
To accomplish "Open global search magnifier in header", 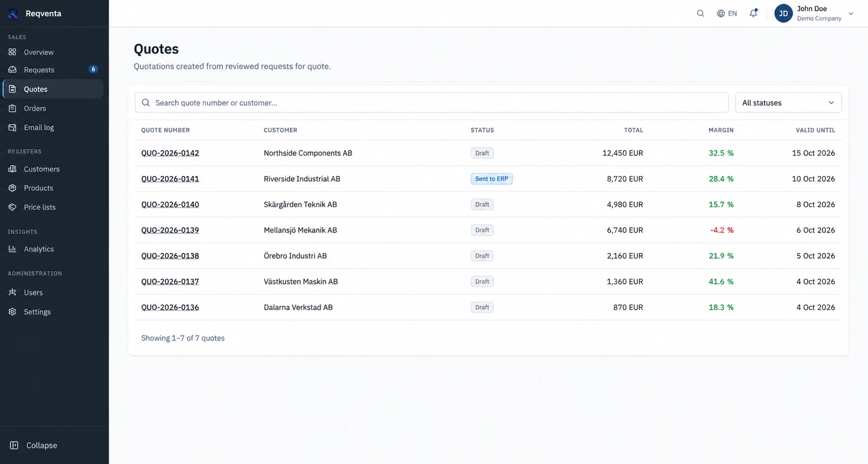I will pos(701,14).
